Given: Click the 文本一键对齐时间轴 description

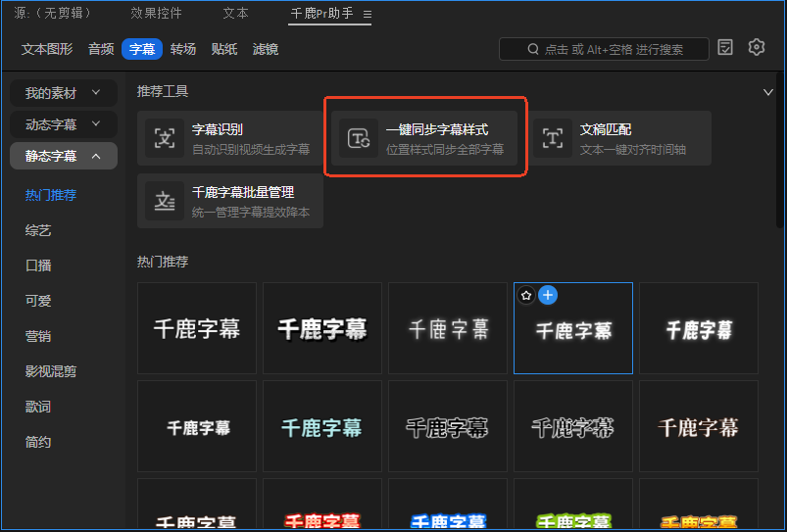Looking at the screenshot, I should click(x=633, y=150).
